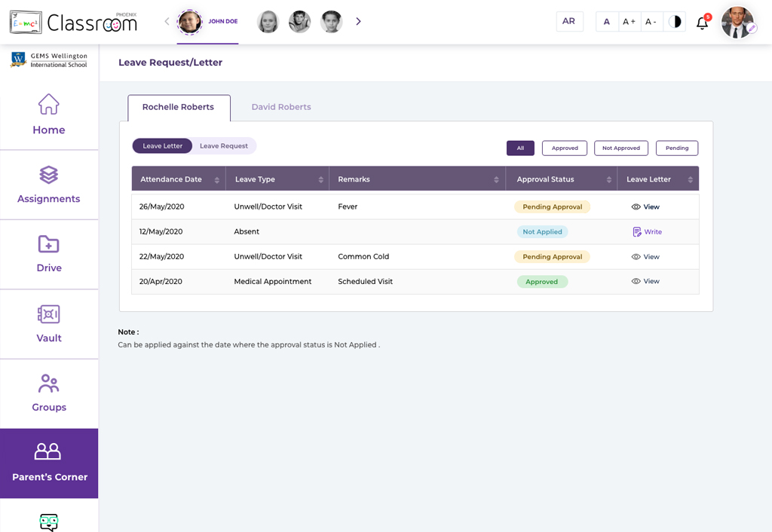772x532 pixels.
Task: Click the Leave Request/Letter page heading
Action: 170,63
